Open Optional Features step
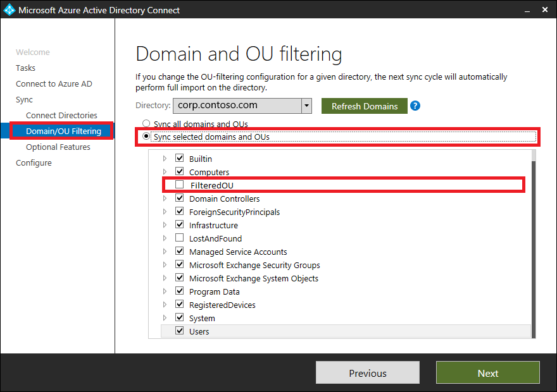 [x=58, y=147]
